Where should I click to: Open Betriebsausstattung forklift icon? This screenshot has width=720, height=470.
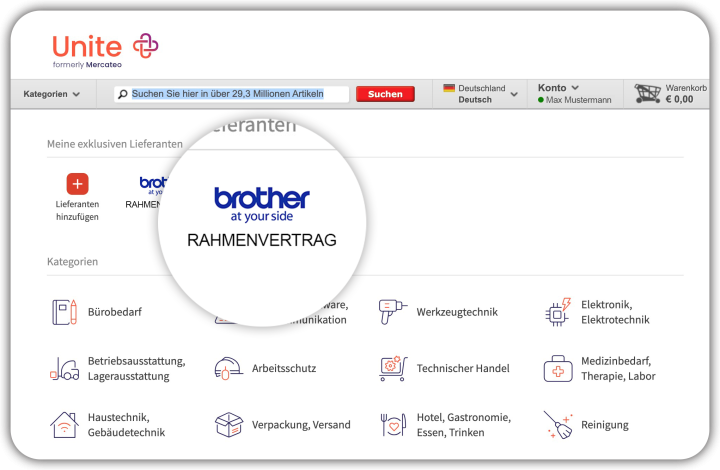[64, 368]
